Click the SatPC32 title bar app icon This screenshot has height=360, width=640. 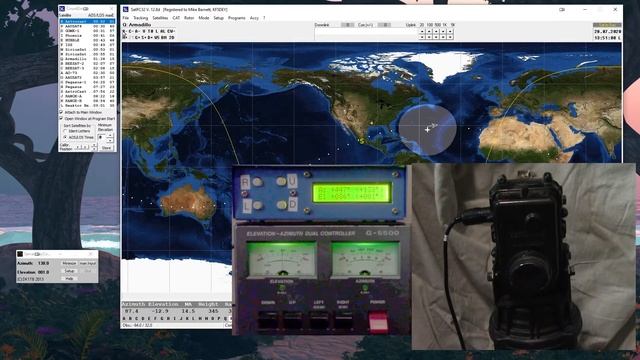pos(126,9)
